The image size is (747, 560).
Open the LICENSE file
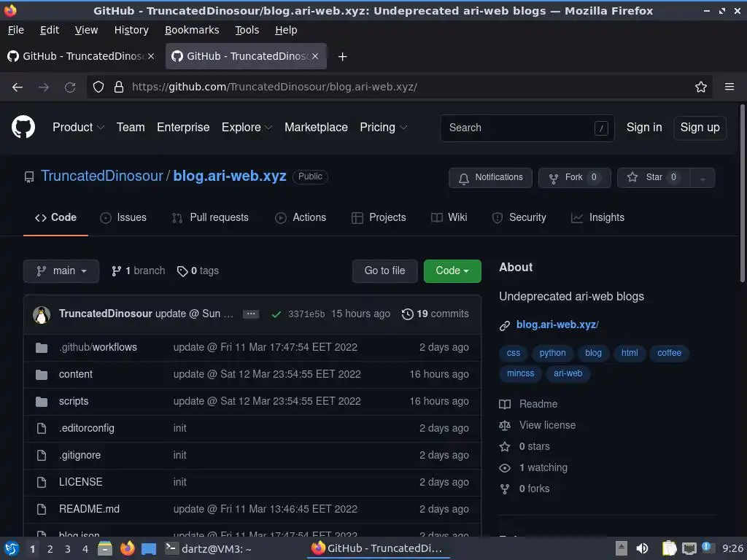click(80, 482)
